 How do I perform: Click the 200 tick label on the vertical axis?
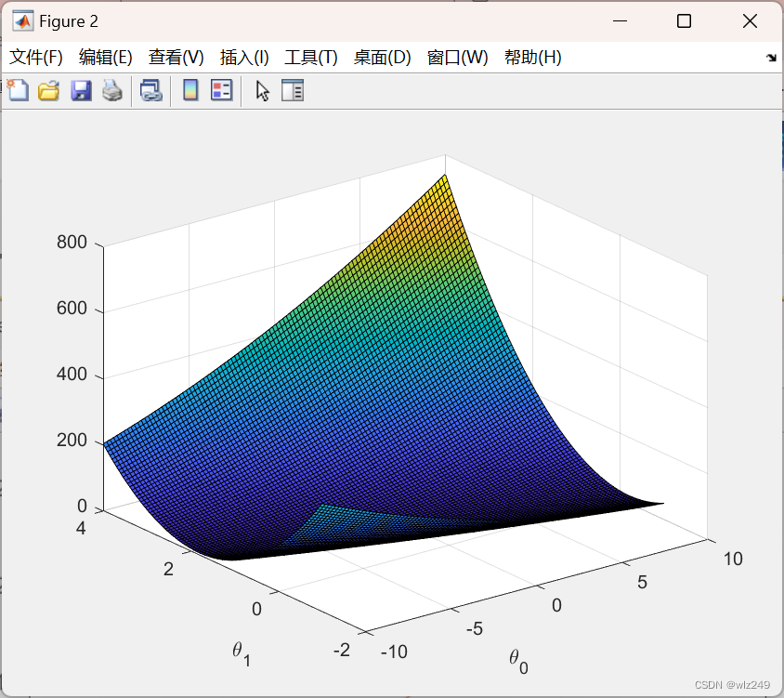pyautogui.click(x=72, y=441)
